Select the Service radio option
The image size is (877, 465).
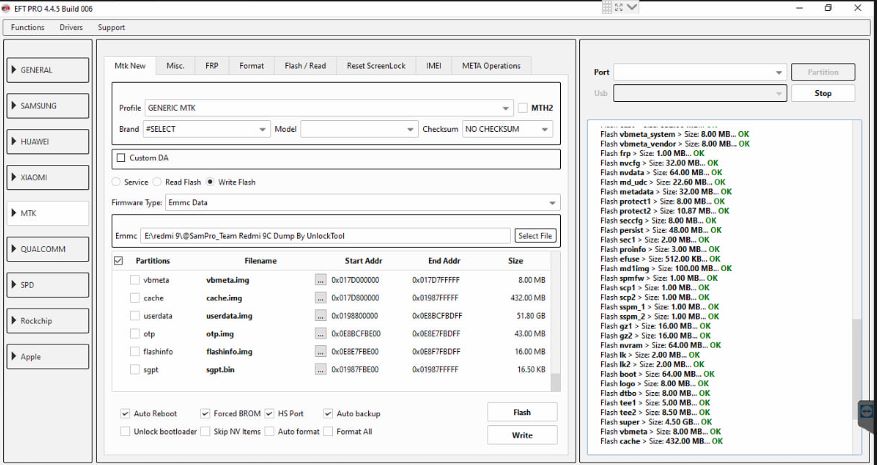coord(116,182)
